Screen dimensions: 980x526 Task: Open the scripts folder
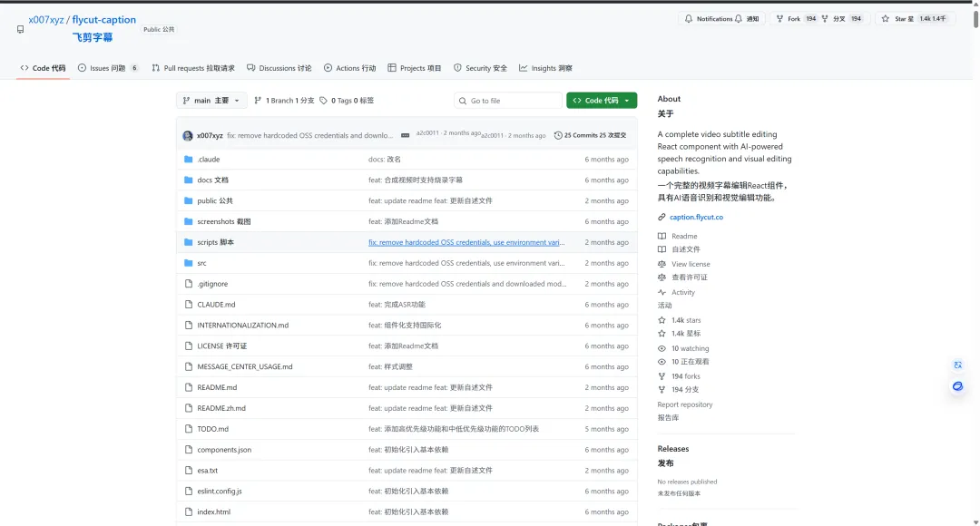(215, 242)
